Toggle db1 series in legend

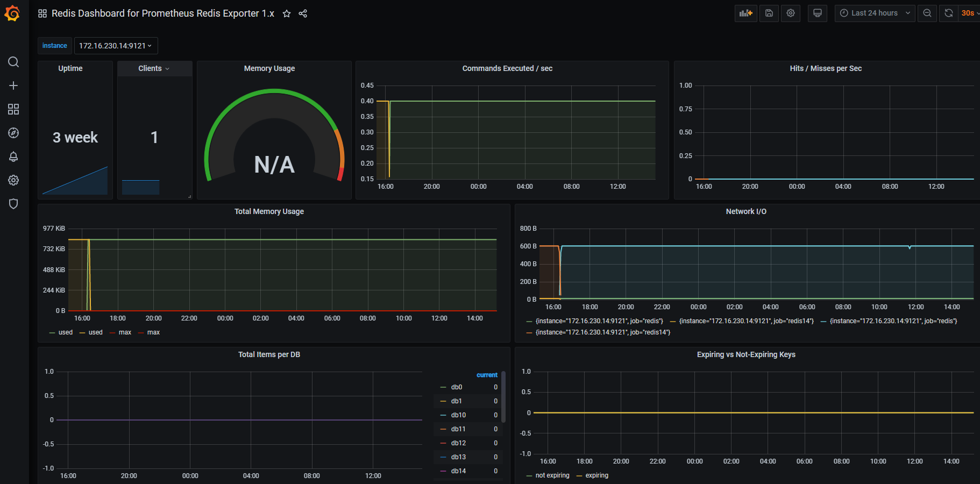click(457, 401)
